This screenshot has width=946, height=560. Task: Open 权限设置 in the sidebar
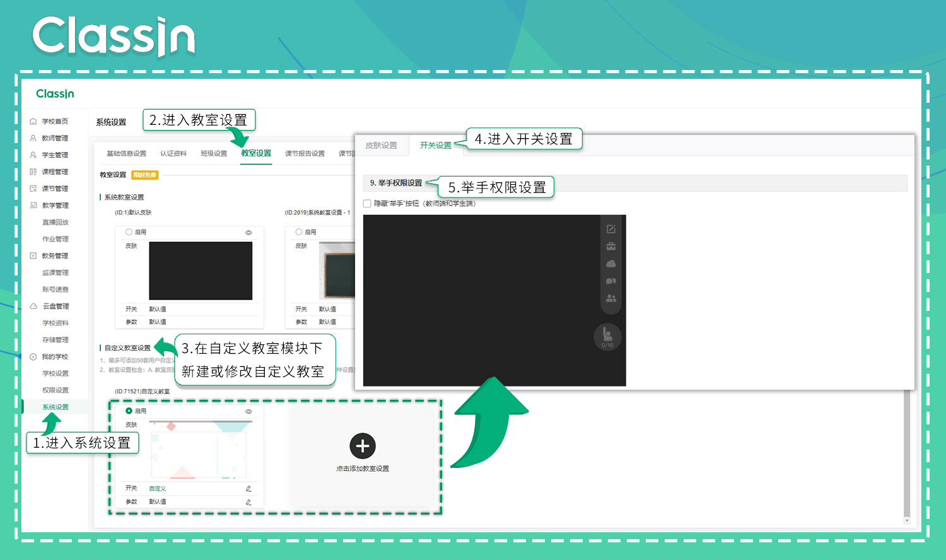tap(55, 390)
